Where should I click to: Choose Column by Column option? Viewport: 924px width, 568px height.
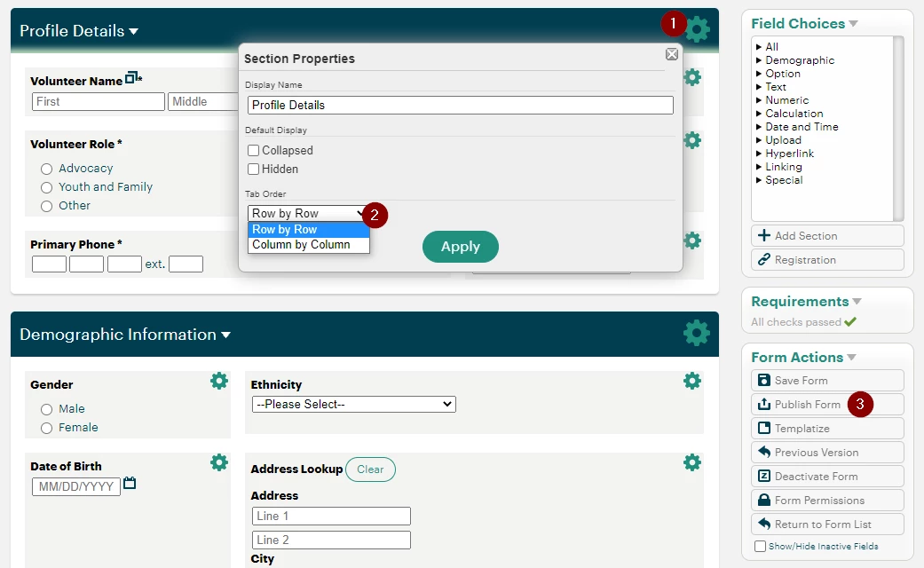(308, 245)
